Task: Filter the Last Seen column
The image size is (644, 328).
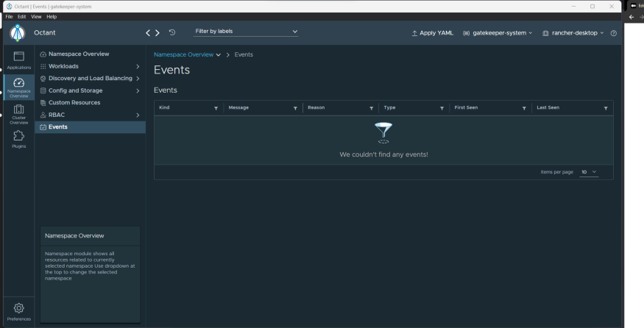Action: click(x=605, y=108)
